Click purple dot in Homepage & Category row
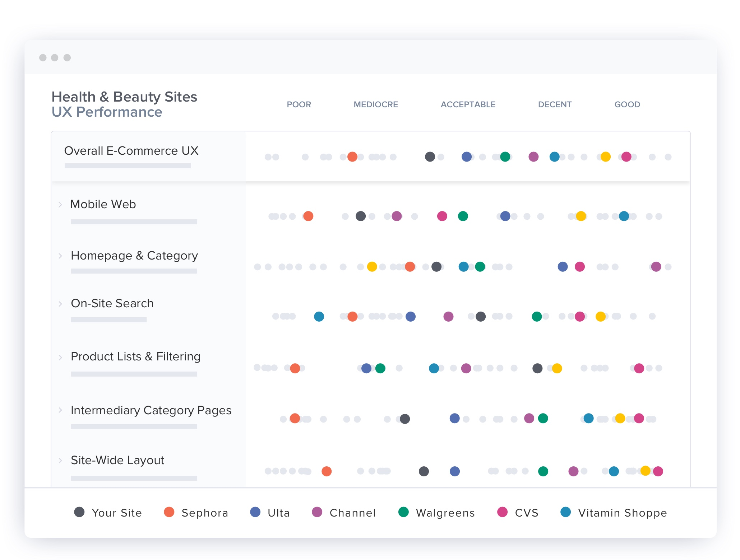The width and height of the screenshot is (740, 560). tap(656, 267)
